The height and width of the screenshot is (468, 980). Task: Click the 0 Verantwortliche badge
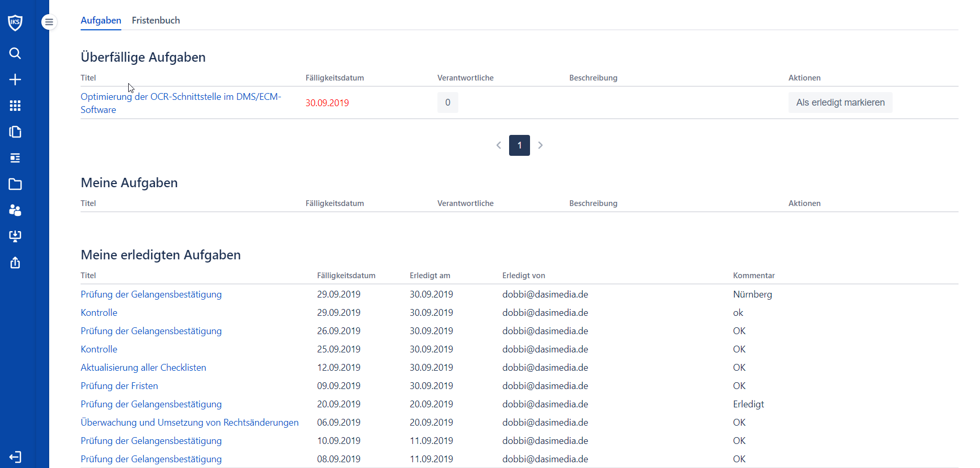click(448, 102)
